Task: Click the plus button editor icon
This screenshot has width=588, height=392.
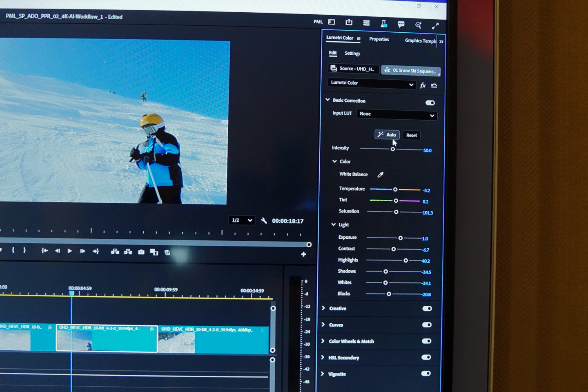Action: click(303, 254)
